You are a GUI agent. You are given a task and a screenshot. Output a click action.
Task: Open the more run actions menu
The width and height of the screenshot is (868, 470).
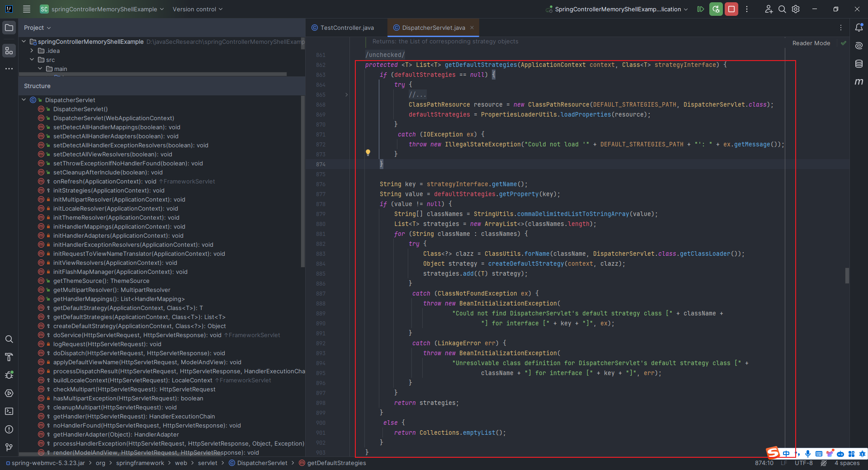point(747,9)
